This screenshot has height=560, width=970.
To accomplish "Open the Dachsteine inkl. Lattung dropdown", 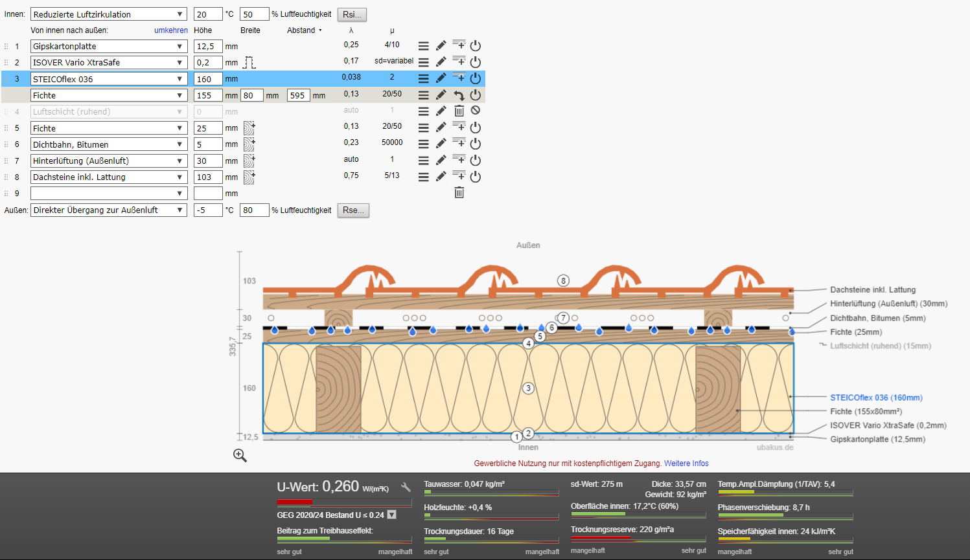I will pyautogui.click(x=109, y=177).
